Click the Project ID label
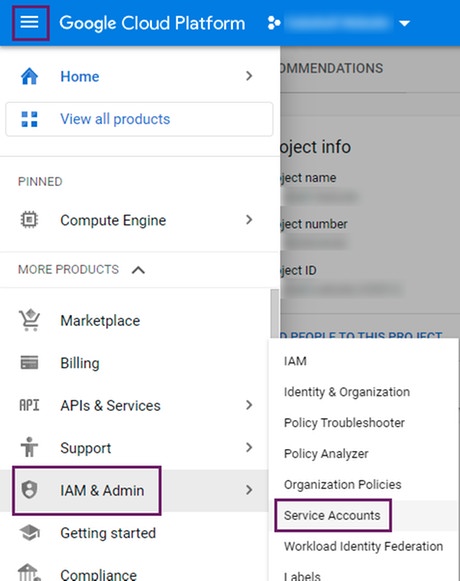The width and height of the screenshot is (460, 581). [299, 270]
